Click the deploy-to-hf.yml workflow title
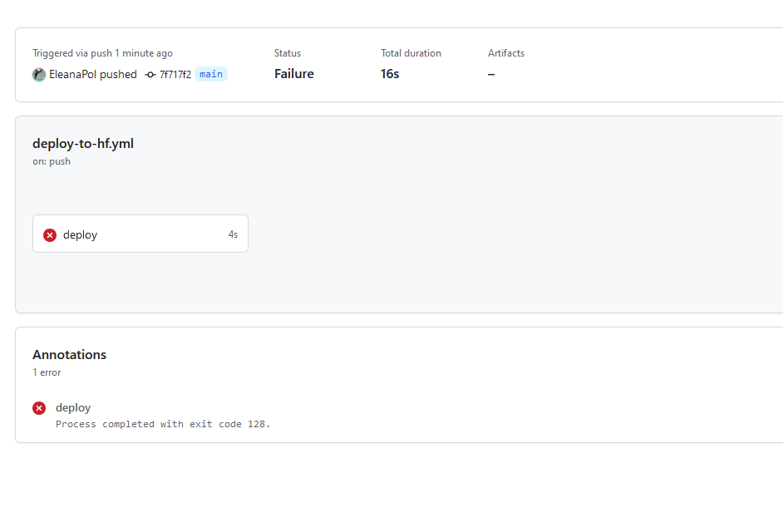 tap(83, 143)
